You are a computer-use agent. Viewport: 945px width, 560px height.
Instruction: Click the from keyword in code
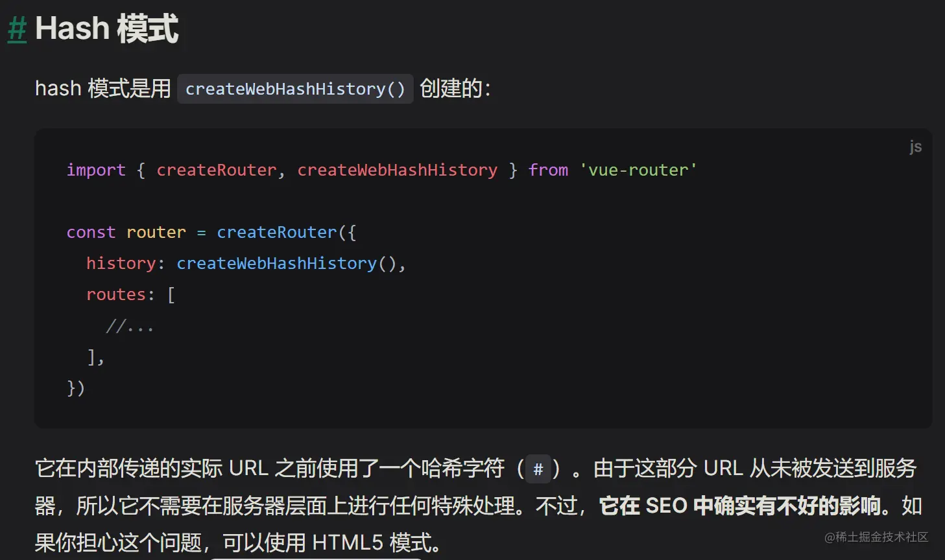[548, 170]
